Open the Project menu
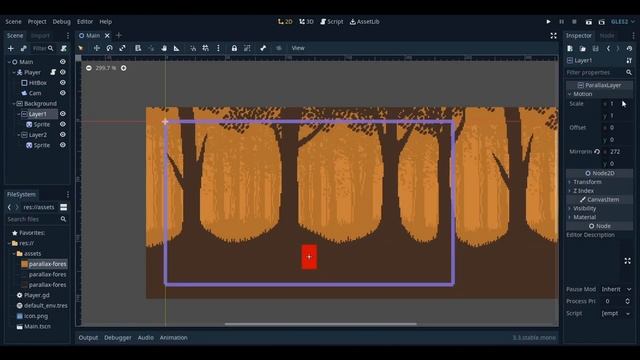 [x=37, y=22]
